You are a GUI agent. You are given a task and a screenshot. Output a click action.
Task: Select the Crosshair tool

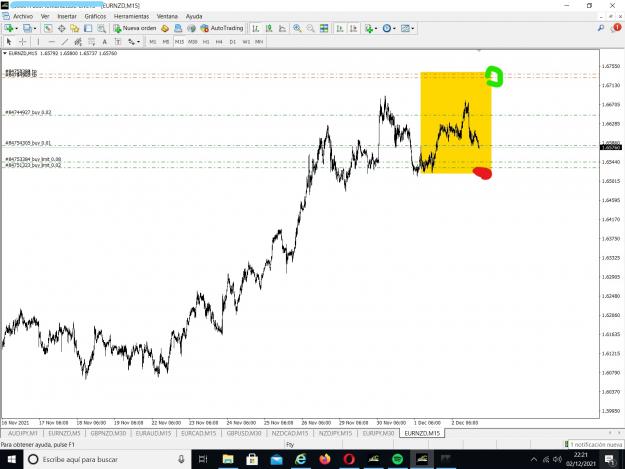23,41
